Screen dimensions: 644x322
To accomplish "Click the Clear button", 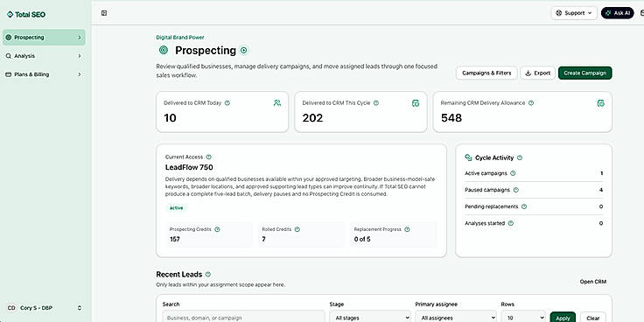I will coord(593,318).
